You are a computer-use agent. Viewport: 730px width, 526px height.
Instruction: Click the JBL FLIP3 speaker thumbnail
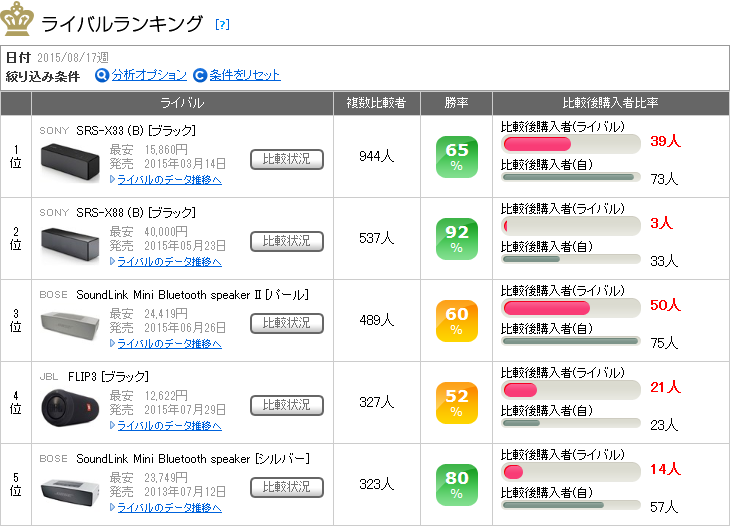(x=71, y=407)
